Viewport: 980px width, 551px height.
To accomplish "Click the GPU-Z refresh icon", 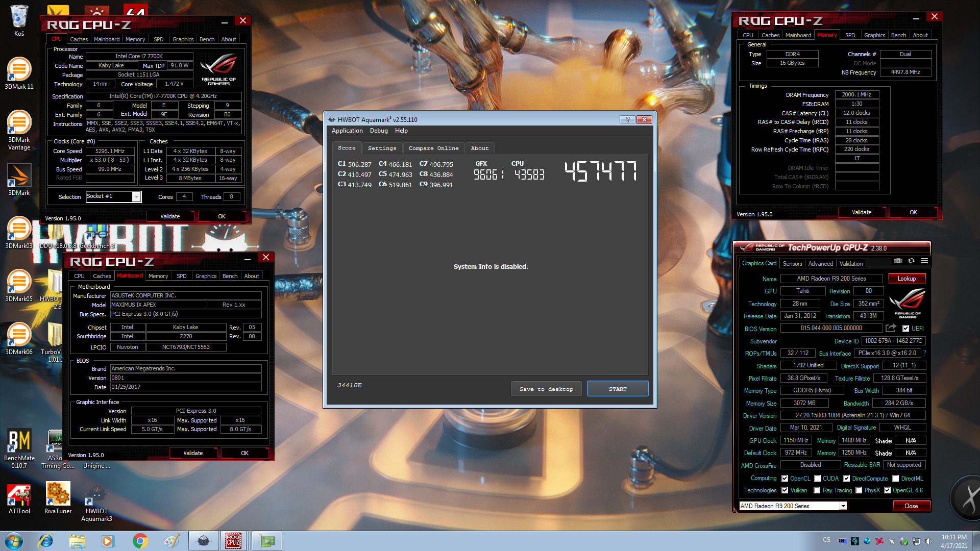I will coord(911,261).
